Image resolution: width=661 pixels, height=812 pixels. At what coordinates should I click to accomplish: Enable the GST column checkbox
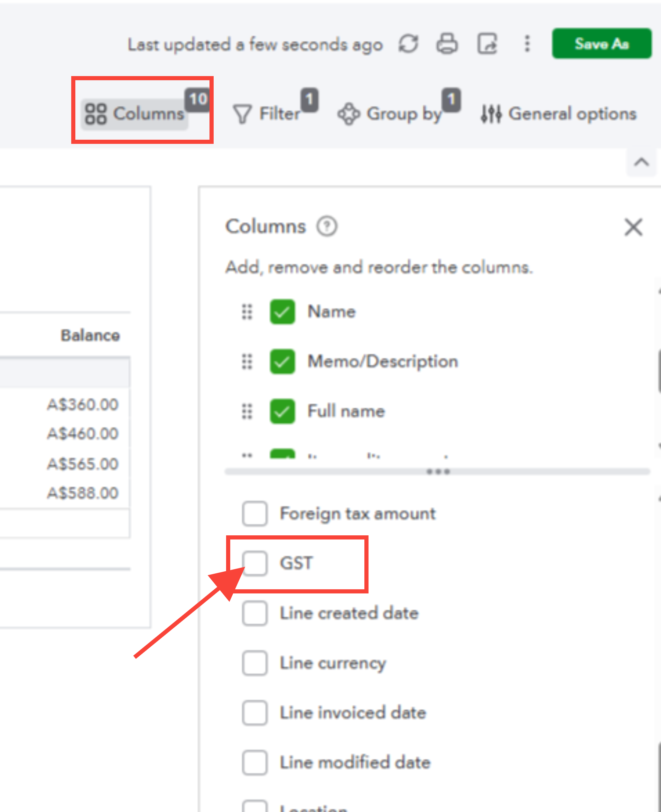[x=255, y=563]
